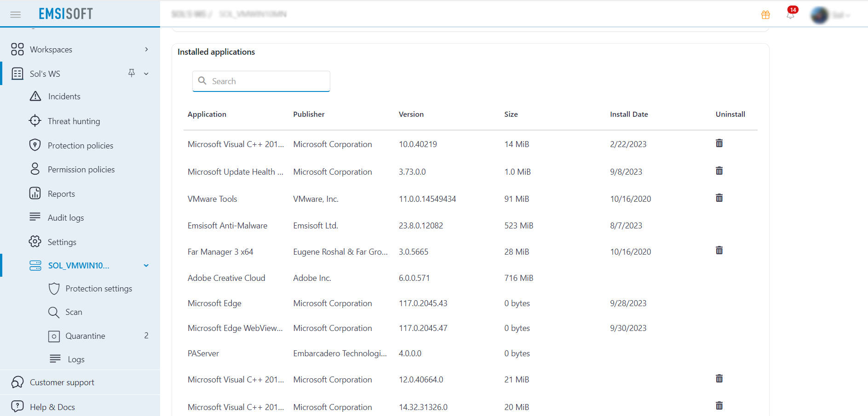Switch to Protection settings
The height and width of the screenshot is (416, 868).
99,289
